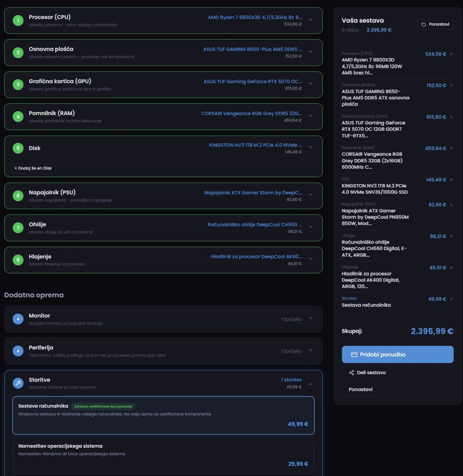Click the green step 2 Osnovna plošča circle

click(x=18, y=53)
